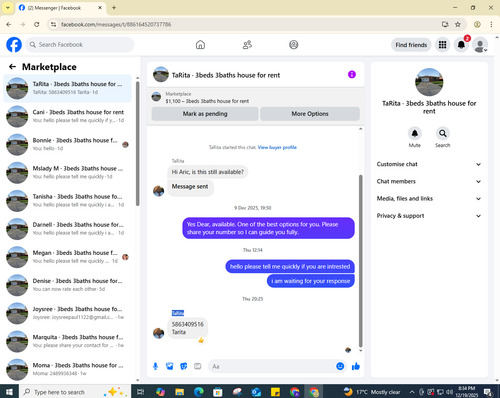The height and width of the screenshot is (398, 500).
Task: Open the apps grid menu icon
Action: [x=442, y=45]
